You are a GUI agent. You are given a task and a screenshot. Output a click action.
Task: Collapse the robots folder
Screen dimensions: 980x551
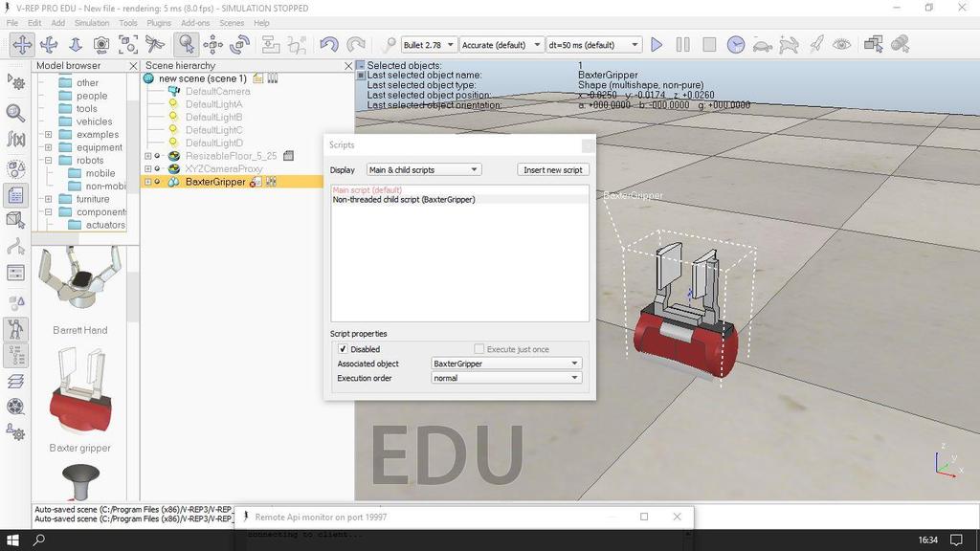(x=48, y=161)
